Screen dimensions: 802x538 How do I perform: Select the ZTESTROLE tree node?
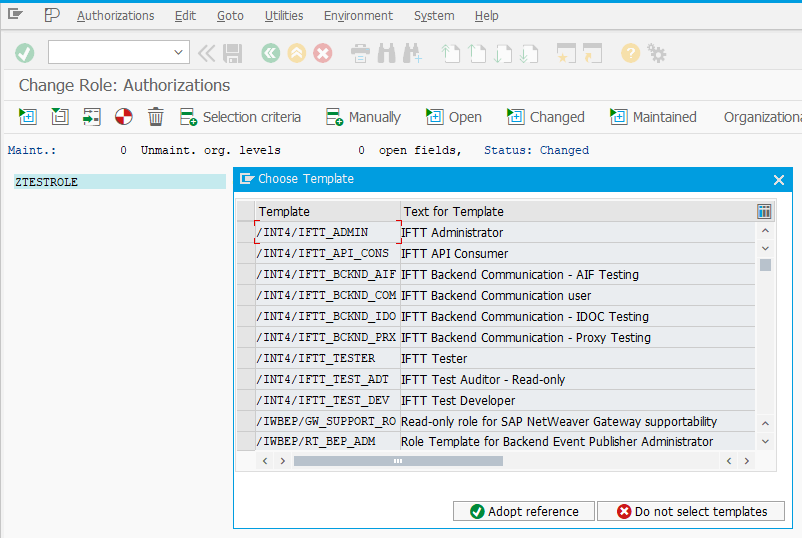click(x=46, y=182)
